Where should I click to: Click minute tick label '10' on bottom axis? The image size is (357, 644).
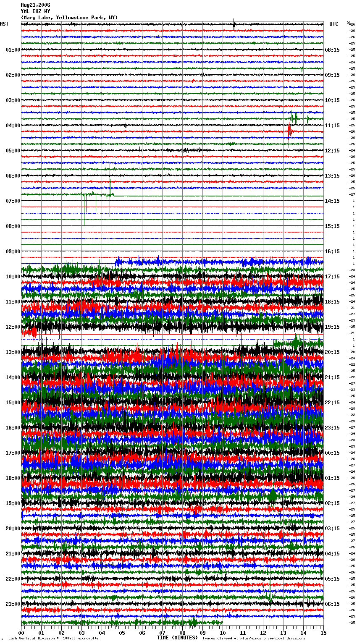click(x=223, y=633)
